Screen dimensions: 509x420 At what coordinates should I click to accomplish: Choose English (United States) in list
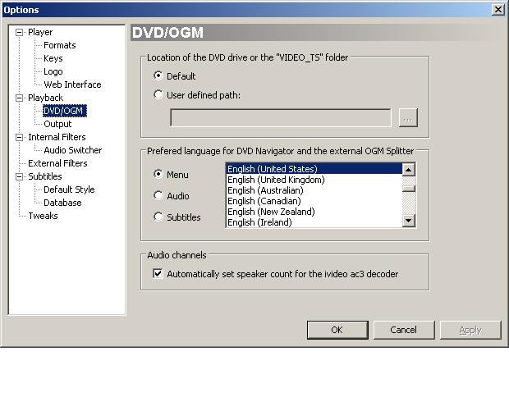click(314, 169)
